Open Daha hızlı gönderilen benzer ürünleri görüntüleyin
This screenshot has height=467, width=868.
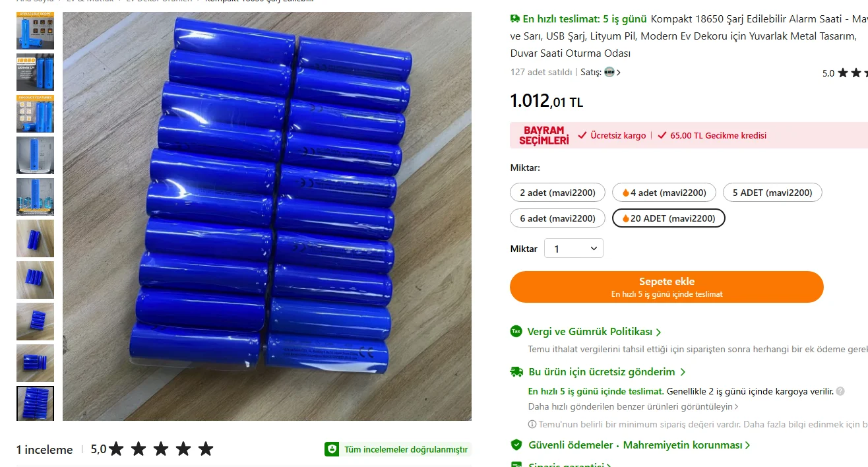[633, 407]
